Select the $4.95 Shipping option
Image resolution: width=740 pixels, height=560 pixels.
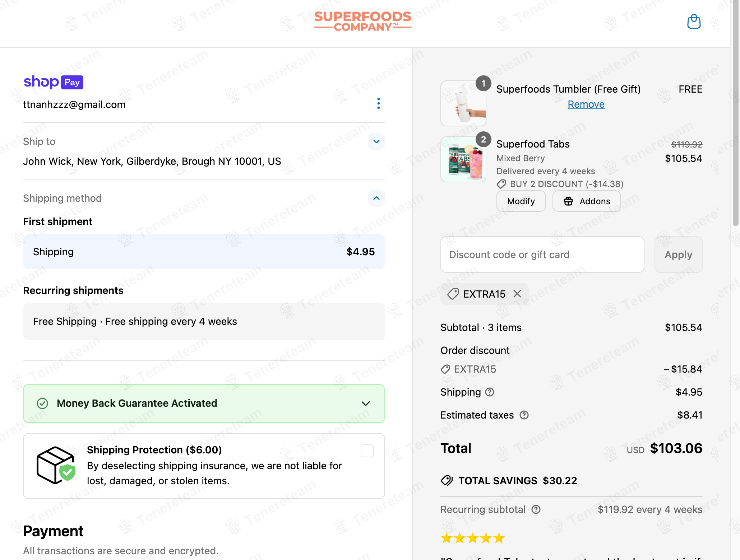tap(204, 252)
